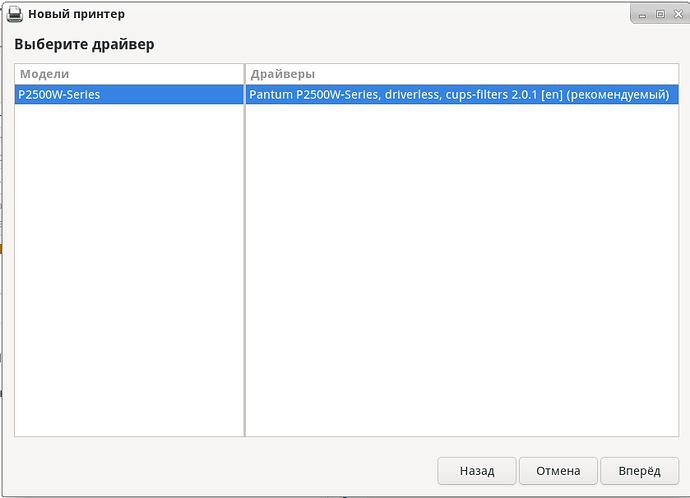Image resolution: width=690 pixels, height=498 pixels.
Task: Click empty space in the drivers list
Action: pos(462,268)
